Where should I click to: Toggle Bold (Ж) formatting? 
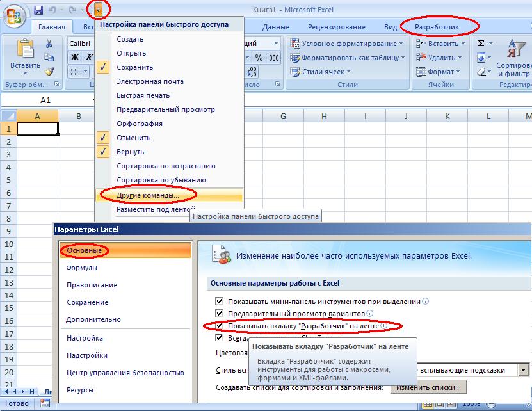[75, 58]
